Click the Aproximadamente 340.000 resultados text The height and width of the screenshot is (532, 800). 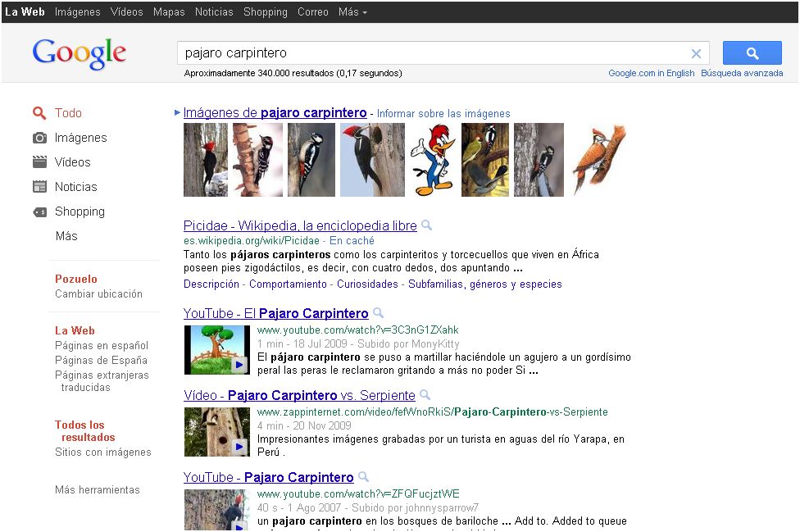(x=293, y=73)
